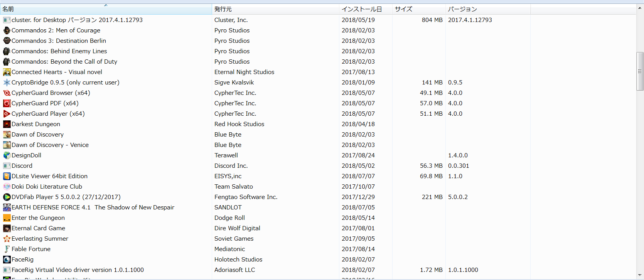
Task: Select the DLsite Viewer 64bit Edition icon
Action: click(7, 176)
